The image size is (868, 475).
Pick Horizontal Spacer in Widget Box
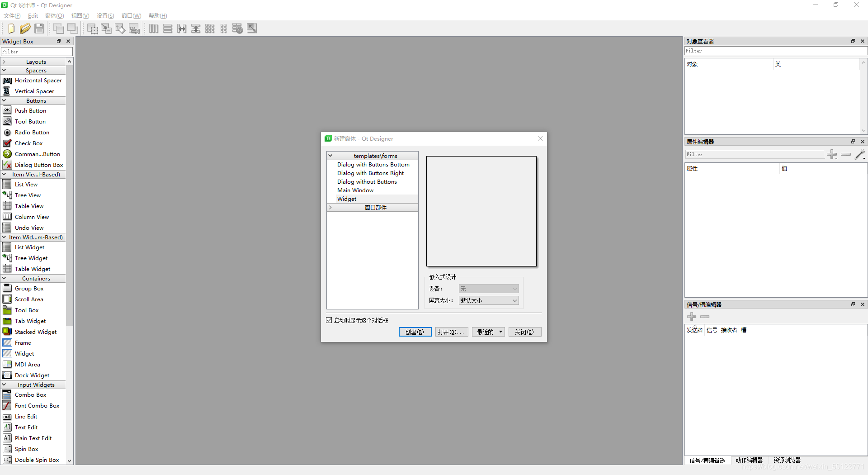tap(38, 80)
